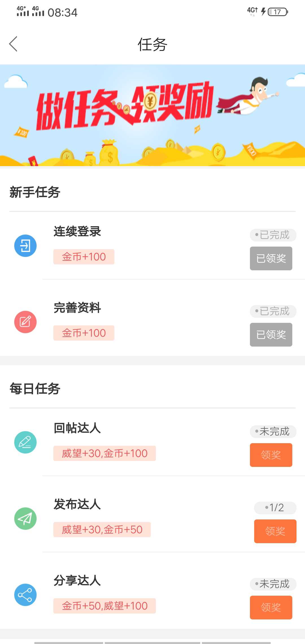Tap the 金币+50,威望+100 reward tag
The image size is (305, 644).
104,606
